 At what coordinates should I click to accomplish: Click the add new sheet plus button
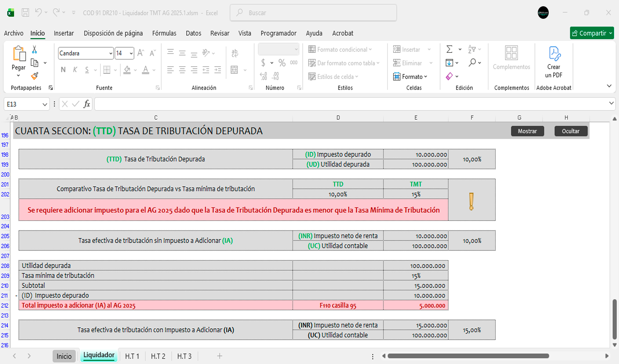220,356
